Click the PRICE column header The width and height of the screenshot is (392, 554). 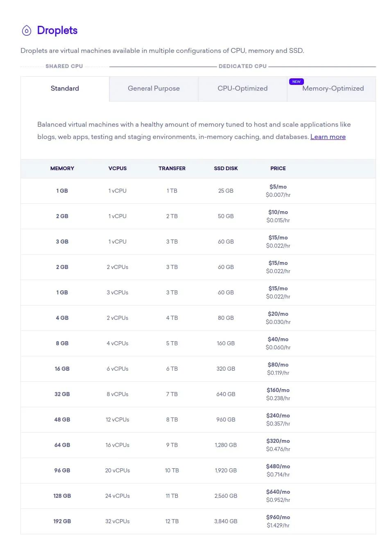click(x=278, y=169)
